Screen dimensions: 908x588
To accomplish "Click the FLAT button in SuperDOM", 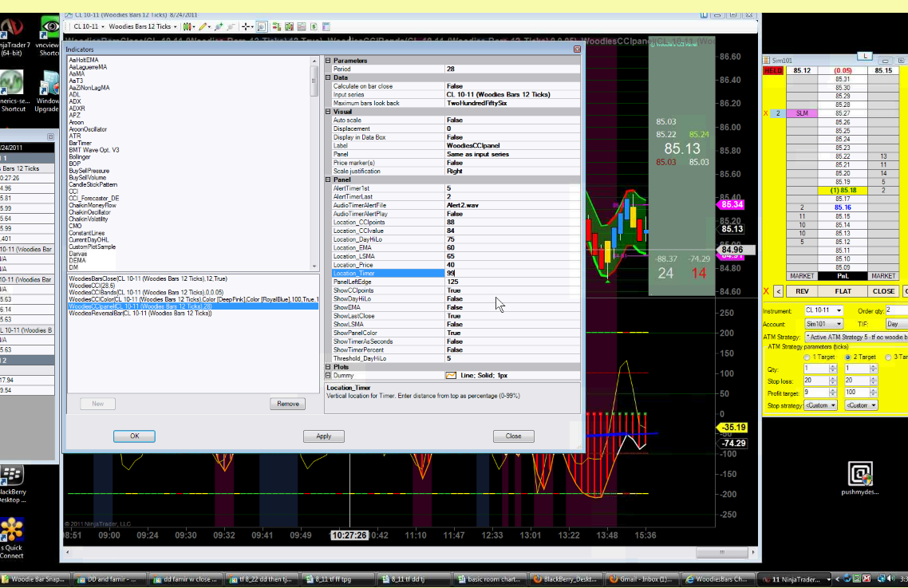I will (843, 291).
